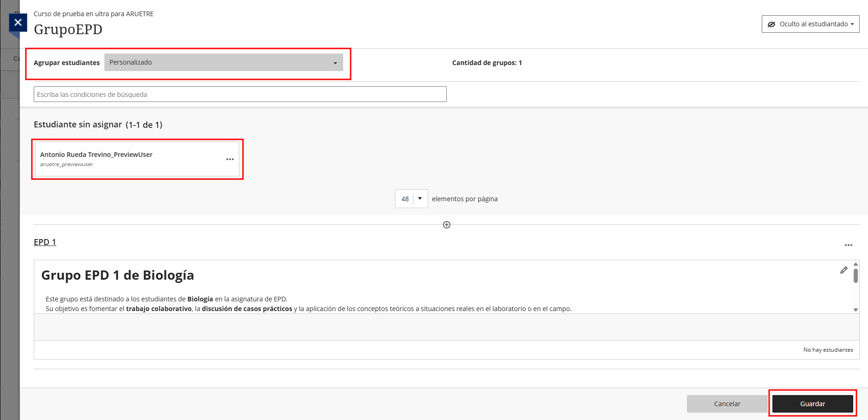Click the No hay estudiantes area

click(x=828, y=350)
